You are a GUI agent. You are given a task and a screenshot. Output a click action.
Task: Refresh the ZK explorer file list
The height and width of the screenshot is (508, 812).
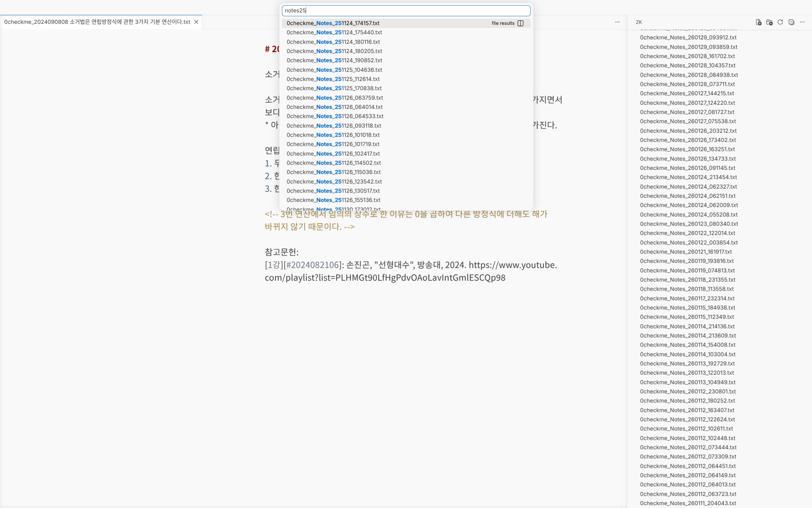(780, 22)
